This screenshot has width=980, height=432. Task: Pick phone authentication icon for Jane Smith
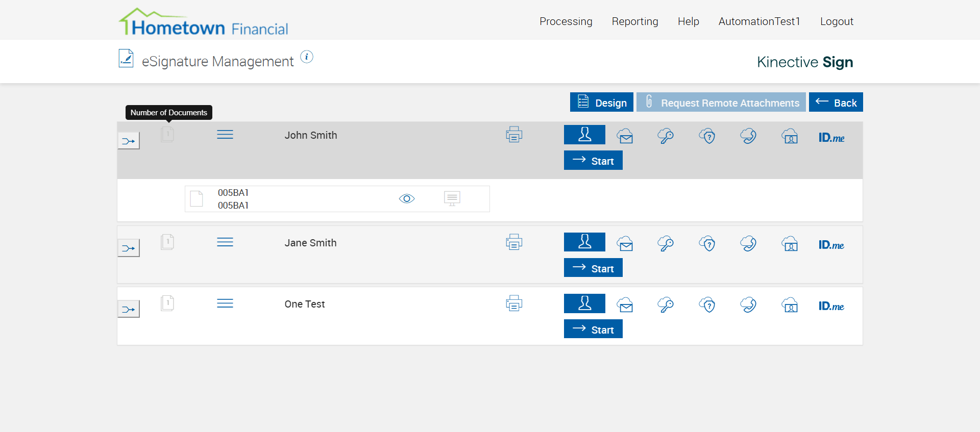[748, 244]
